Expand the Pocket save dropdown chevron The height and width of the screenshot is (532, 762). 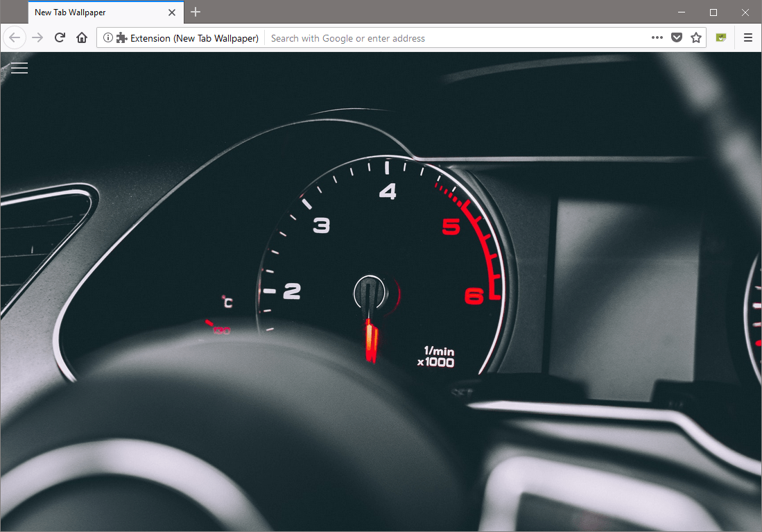click(676, 37)
